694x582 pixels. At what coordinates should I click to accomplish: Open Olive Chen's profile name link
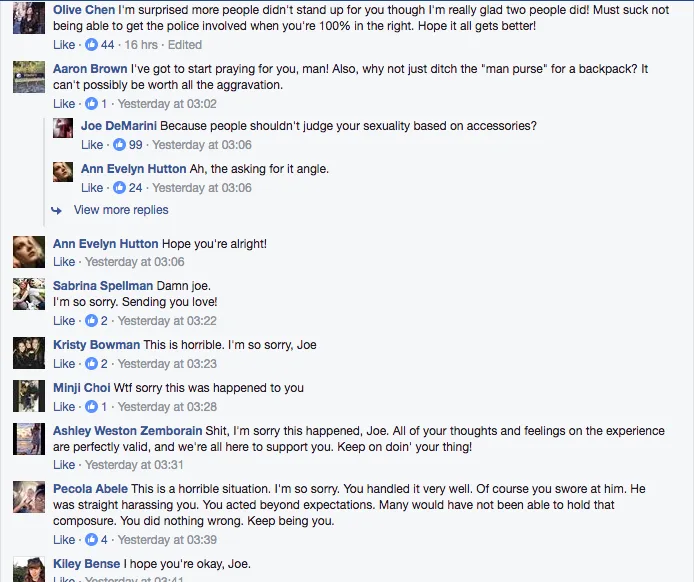84,10
